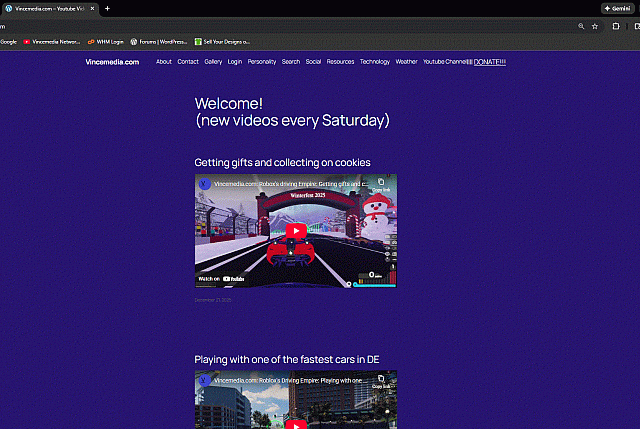This screenshot has height=429, width=640.
Task: Click the zoom magnifier icon in address bar
Action: click(x=581, y=26)
